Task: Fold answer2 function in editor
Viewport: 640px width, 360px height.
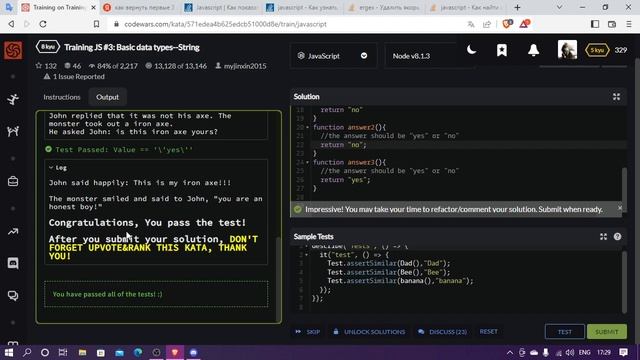Action: pos(307,127)
